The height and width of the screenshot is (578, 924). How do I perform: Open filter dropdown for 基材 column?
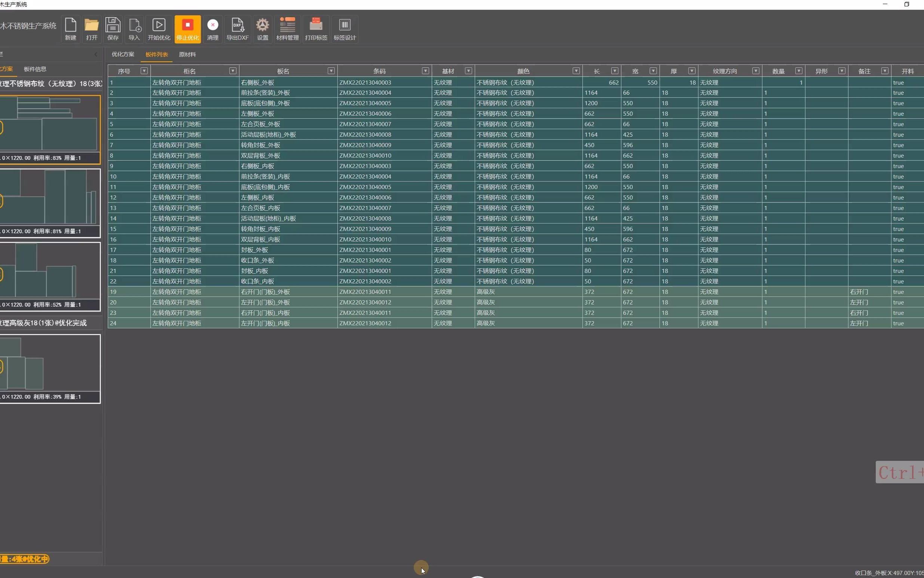468,71
